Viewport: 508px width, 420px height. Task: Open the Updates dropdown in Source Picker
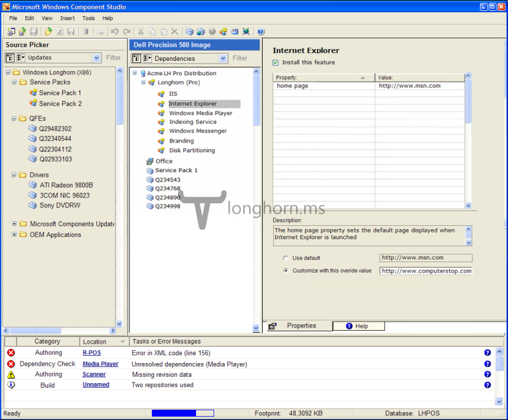(x=96, y=58)
